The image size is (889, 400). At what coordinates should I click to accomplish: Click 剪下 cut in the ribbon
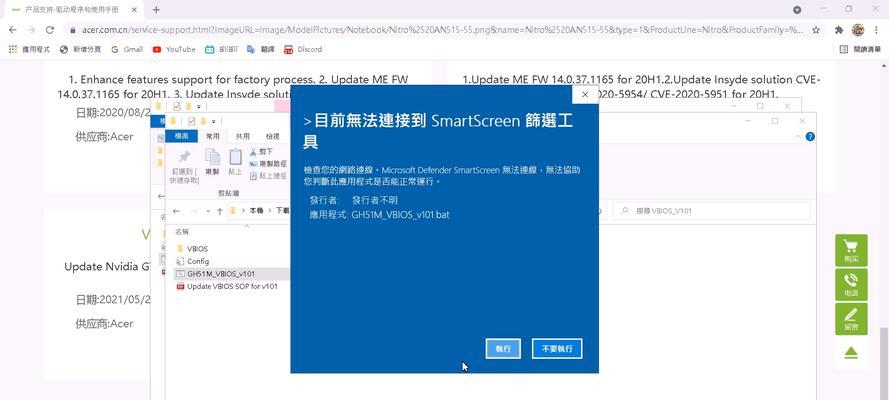point(261,152)
